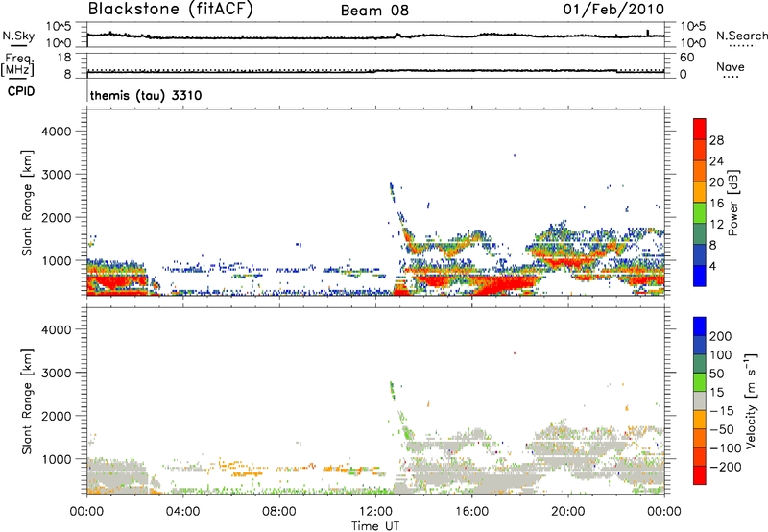Click the 'CPID' row label

coord(21,91)
